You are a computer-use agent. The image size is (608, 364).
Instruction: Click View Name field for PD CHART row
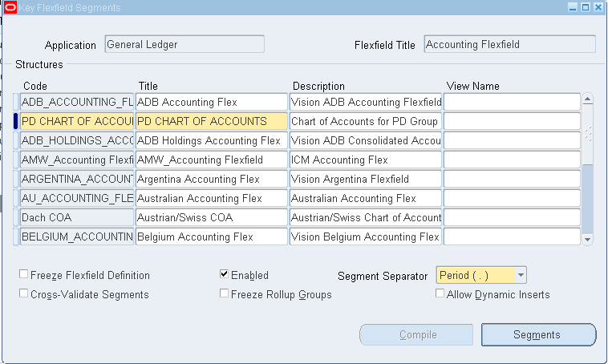coord(512,122)
